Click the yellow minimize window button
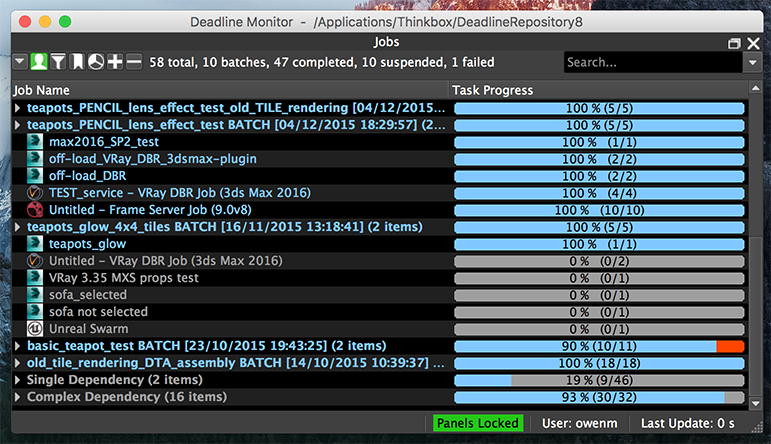This screenshot has width=771, height=444. [x=45, y=22]
